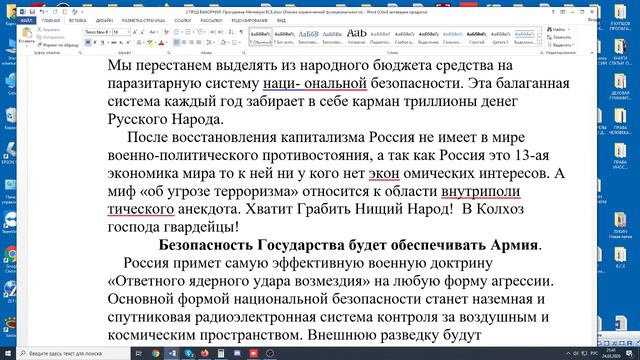The image size is (640, 360).
Task: Click the Word app icon on the taskbar
Action: pyautogui.click(x=172, y=353)
